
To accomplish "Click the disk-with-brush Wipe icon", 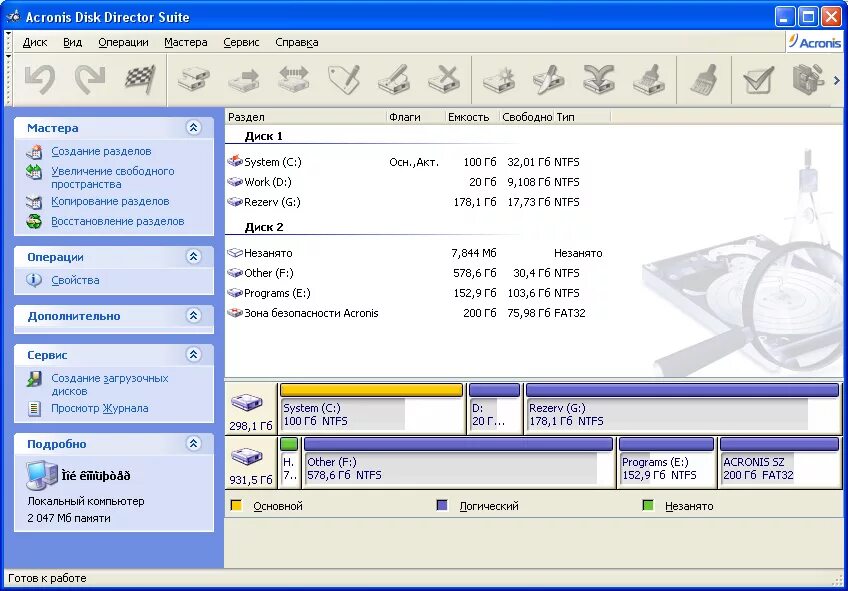I will [648, 80].
